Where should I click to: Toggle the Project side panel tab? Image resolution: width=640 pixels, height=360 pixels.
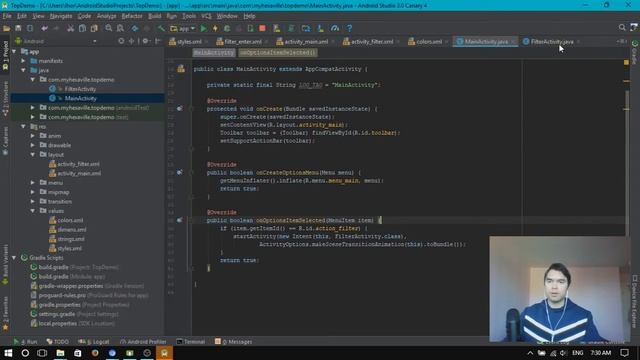5,56
